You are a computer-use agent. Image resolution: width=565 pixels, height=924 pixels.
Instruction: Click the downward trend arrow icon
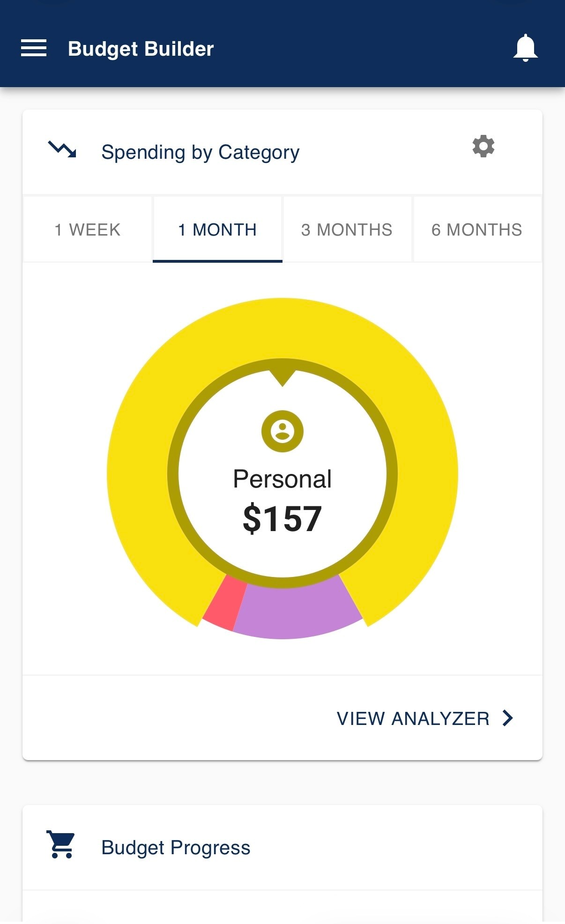[x=62, y=149]
